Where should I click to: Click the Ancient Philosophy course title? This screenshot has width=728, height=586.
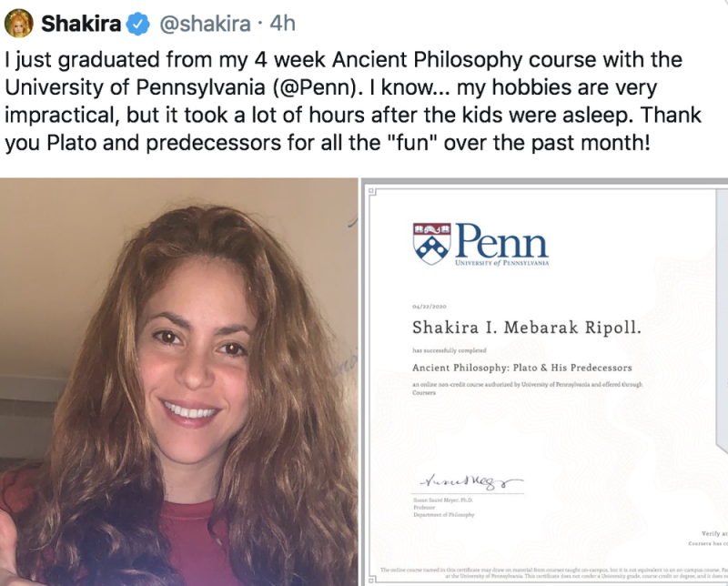pos(521,368)
